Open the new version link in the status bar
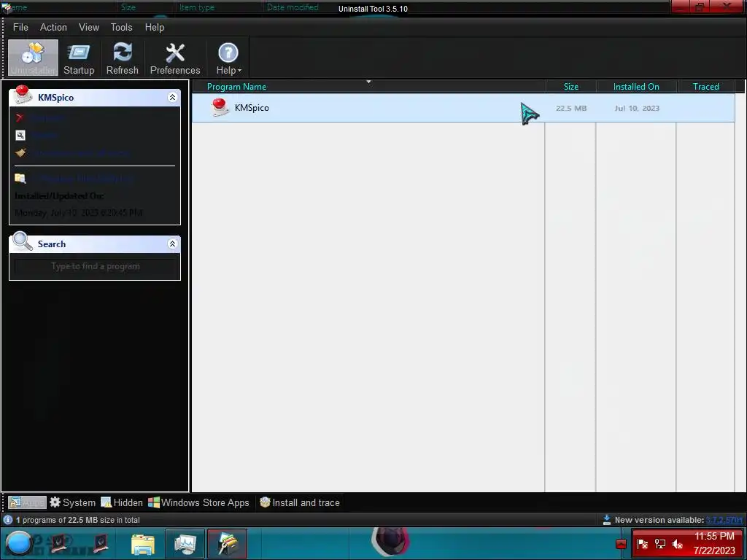This screenshot has width=747, height=560. [x=724, y=520]
